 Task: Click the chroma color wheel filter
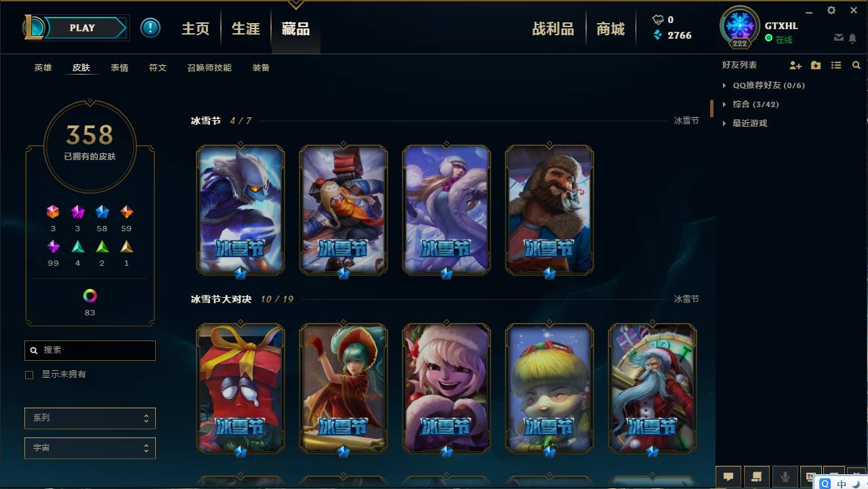pyautogui.click(x=90, y=296)
